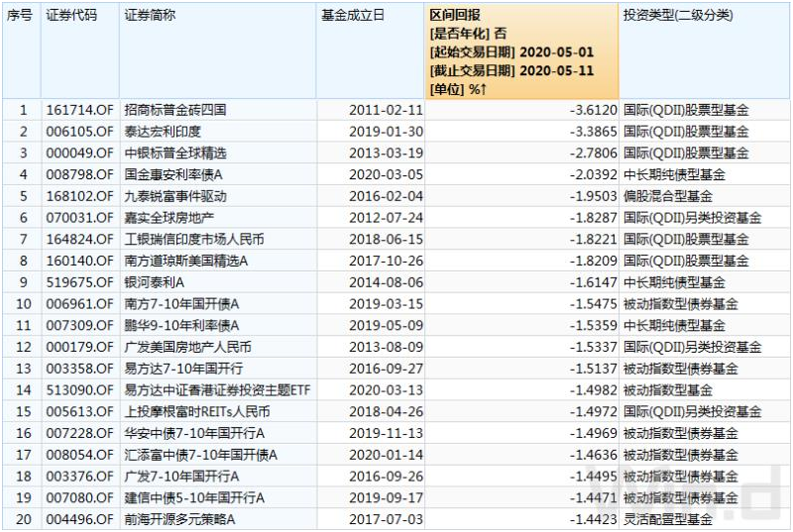The width and height of the screenshot is (793, 532).
Task: Select inception date 2020-03-13
Action: click(386, 390)
